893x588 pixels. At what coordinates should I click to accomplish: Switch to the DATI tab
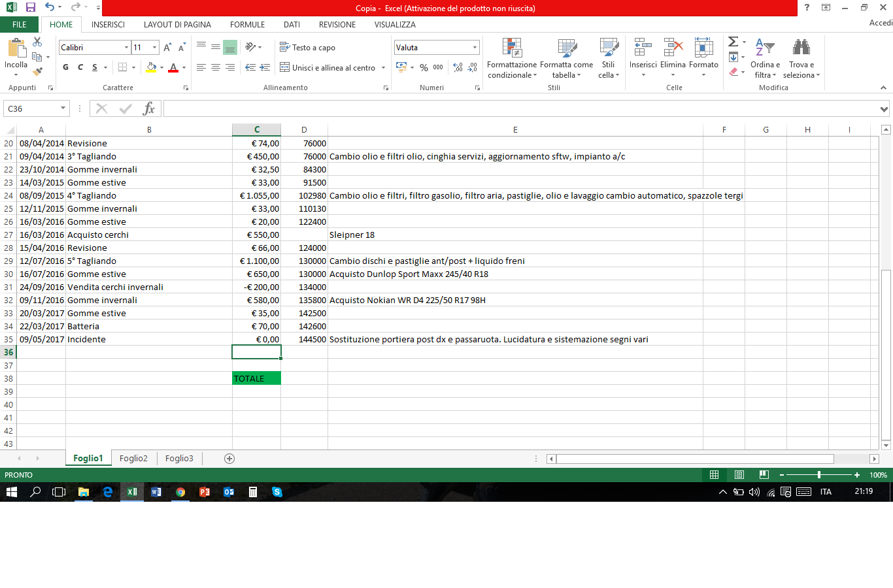click(292, 25)
